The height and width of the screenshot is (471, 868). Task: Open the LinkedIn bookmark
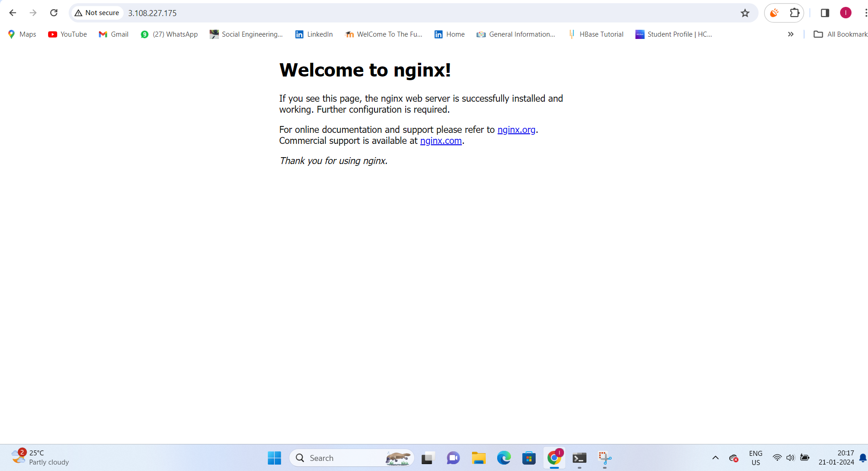314,34
